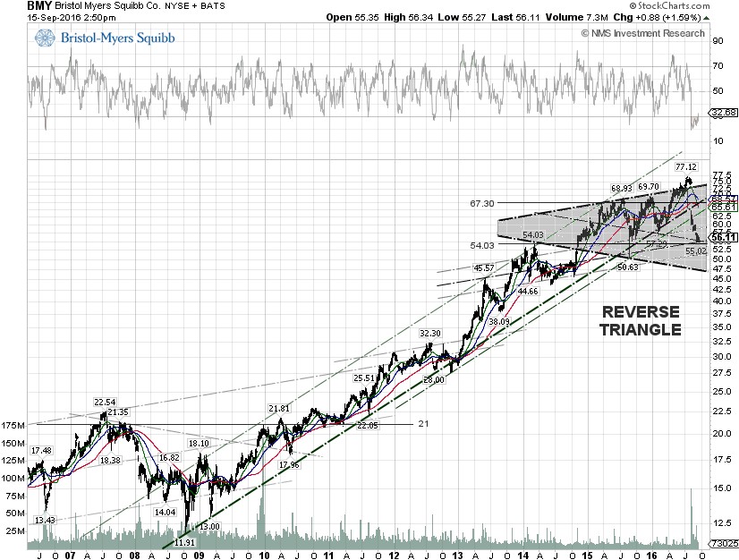The height and width of the screenshot is (560, 739).
Task: Click the 13.00 low price label
Action: point(209,526)
